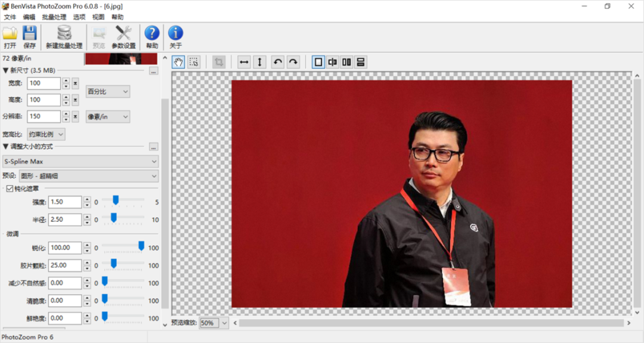Viewport: 644px width, 343px height.
Task: Open 参数设置 preferences tools icon
Action: coord(123,38)
